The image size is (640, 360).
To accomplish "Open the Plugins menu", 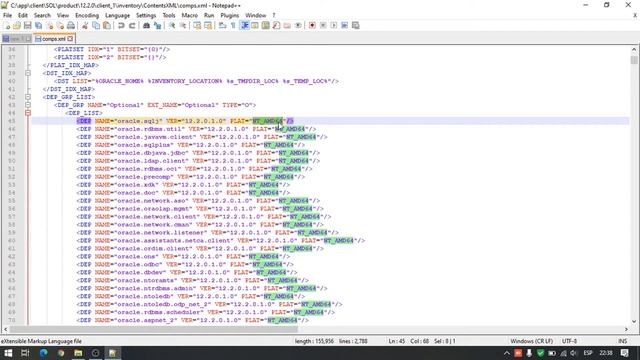I will pos(230,15).
